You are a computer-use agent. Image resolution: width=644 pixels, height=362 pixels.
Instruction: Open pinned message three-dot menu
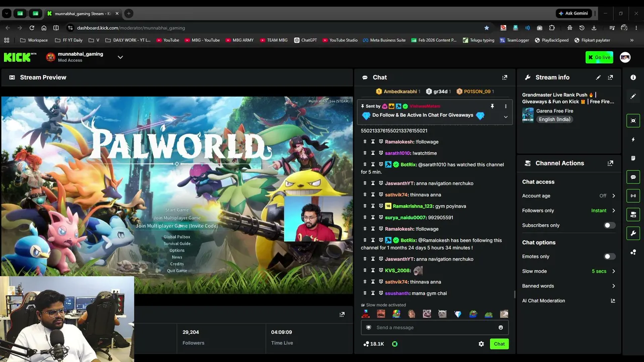506,107
